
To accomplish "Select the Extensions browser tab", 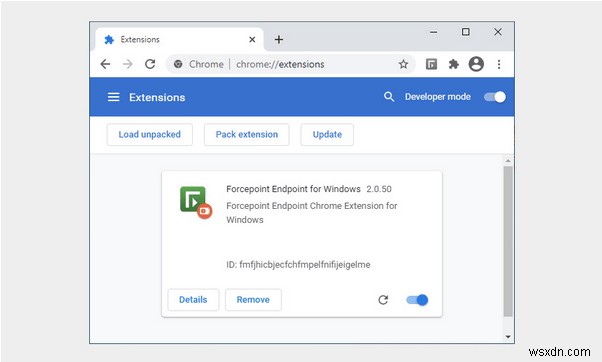I will [x=180, y=40].
